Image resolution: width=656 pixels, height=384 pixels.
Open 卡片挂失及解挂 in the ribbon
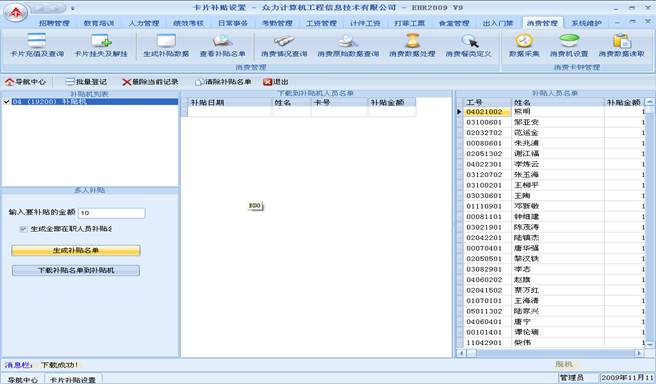point(101,45)
